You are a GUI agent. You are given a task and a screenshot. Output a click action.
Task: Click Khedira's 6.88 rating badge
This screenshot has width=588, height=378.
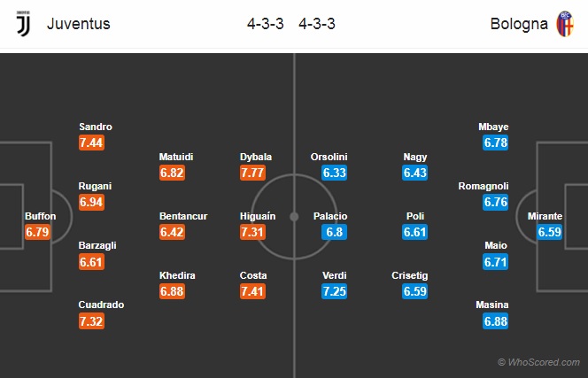pos(172,291)
